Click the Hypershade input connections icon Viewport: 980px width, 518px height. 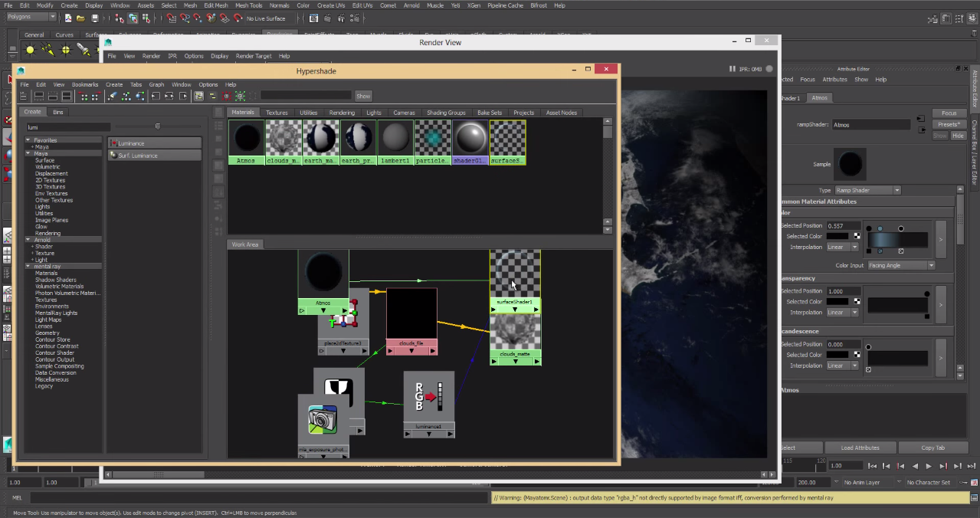pos(156,96)
